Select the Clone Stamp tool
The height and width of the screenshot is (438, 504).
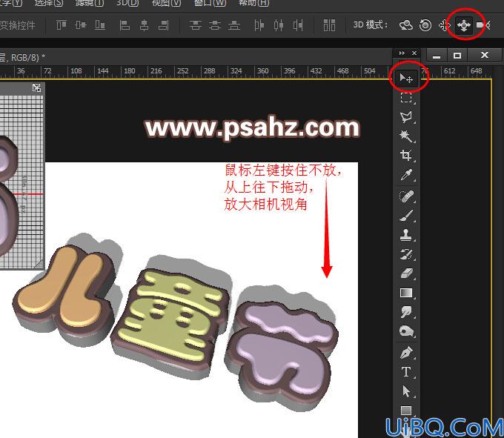406,235
